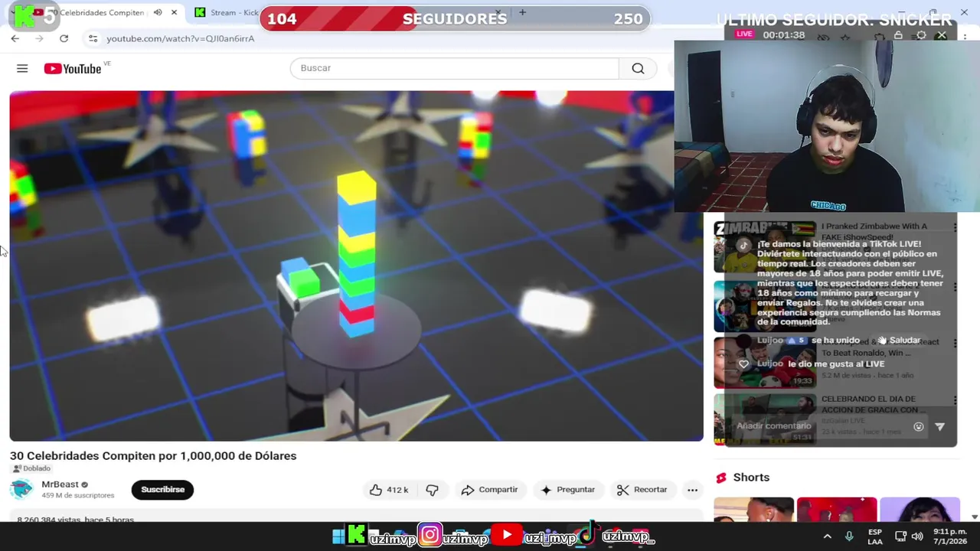
Task: Click star icon in LIVE overlay bar
Action: 845,36
